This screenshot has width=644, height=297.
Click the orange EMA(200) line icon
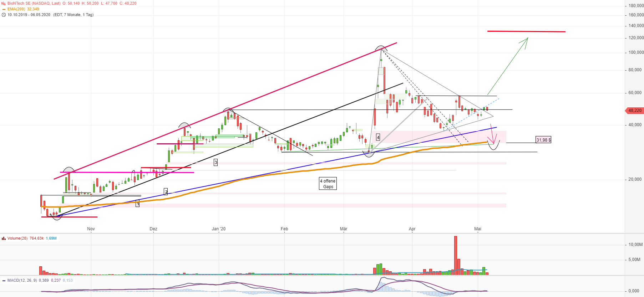point(4,9)
